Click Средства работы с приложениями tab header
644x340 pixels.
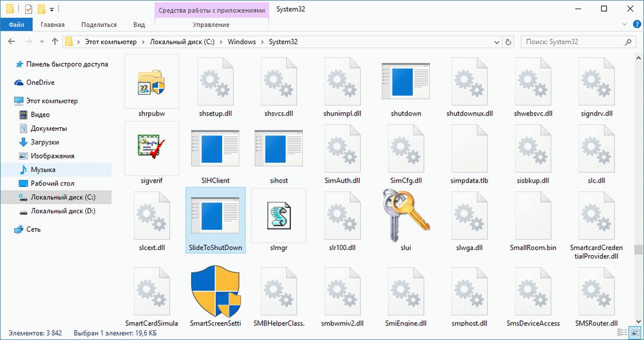[211, 10]
